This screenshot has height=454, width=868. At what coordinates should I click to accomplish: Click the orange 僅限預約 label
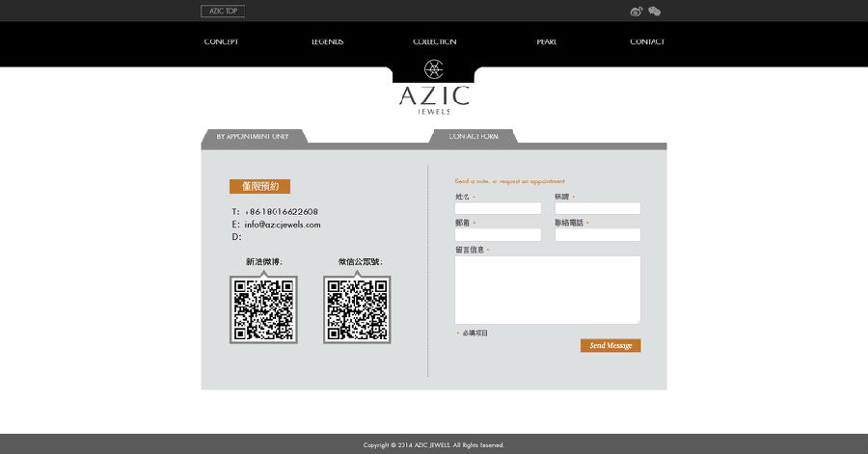[259, 186]
